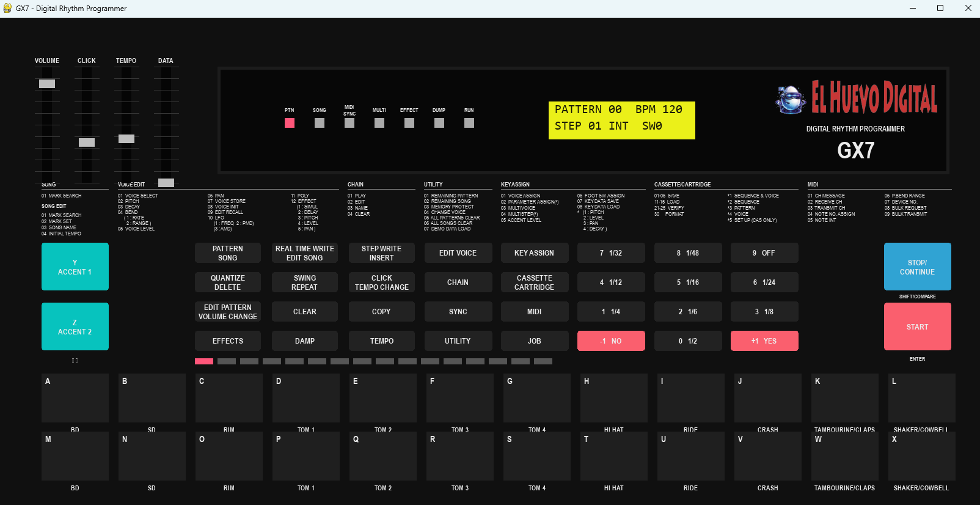Click the TEMPO slider handle
Image resolution: width=980 pixels, height=505 pixels.
(126, 139)
